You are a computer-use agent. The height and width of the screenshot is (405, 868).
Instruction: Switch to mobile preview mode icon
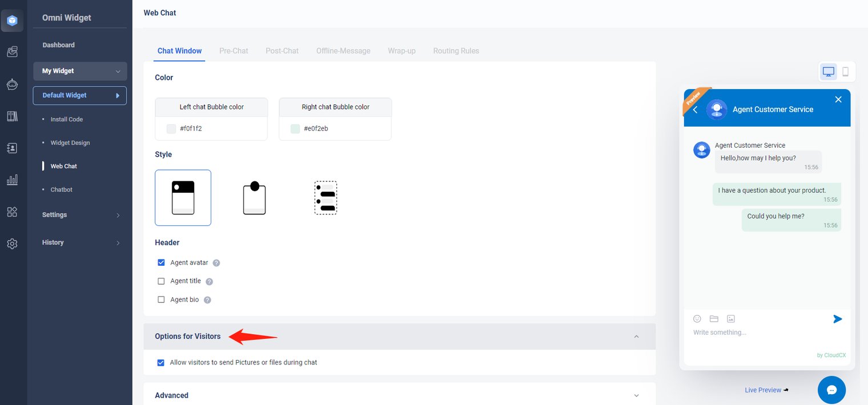846,72
